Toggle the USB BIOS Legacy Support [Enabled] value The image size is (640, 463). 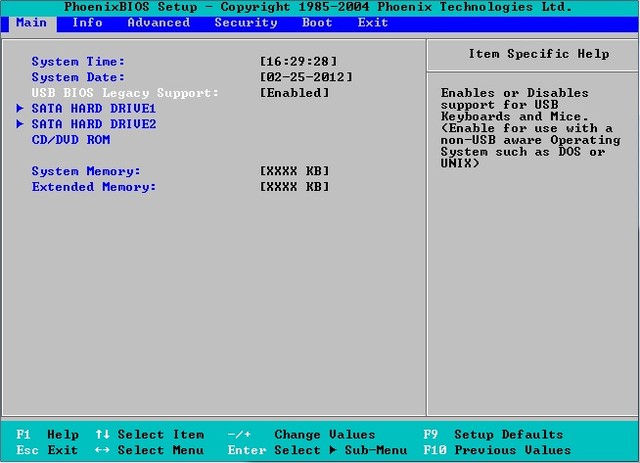click(x=294, y=93)
